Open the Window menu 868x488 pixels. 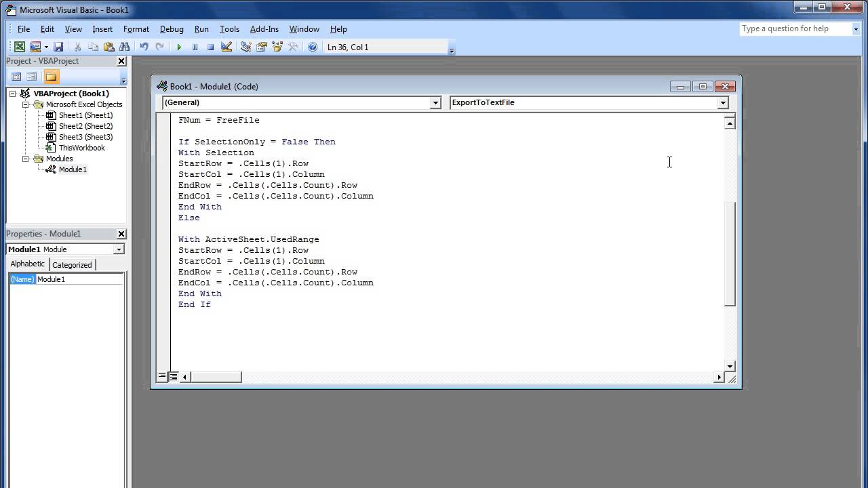click(x=304, y=29)
